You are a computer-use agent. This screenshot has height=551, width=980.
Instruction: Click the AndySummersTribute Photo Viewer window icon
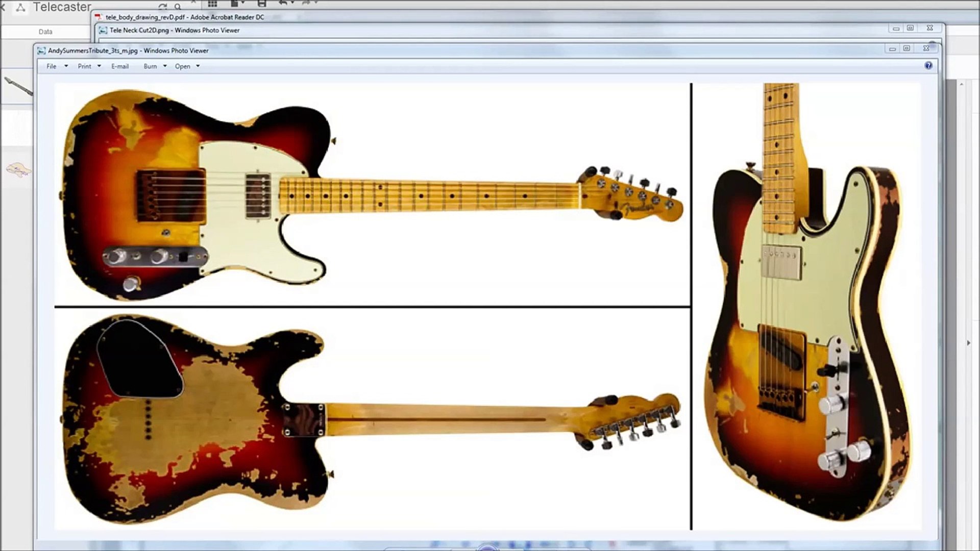41,51
